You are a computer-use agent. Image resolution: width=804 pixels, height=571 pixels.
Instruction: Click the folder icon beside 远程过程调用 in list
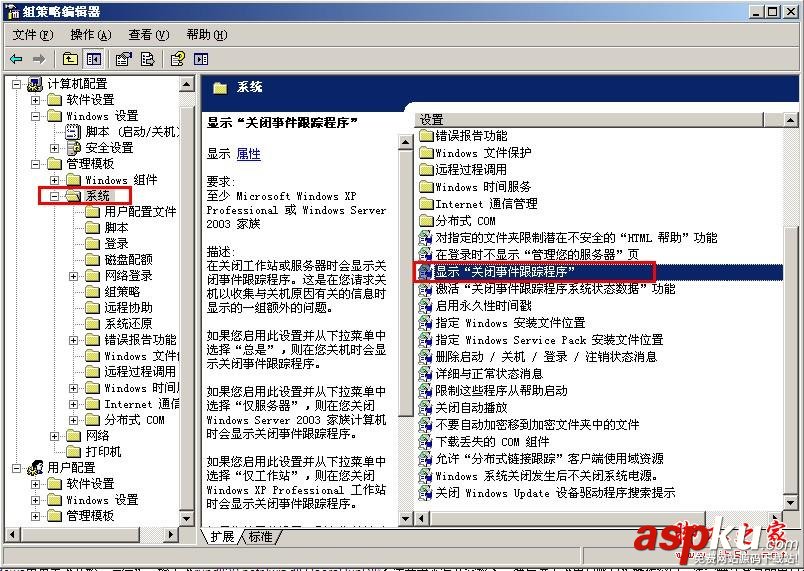click(x=426, y=170)
